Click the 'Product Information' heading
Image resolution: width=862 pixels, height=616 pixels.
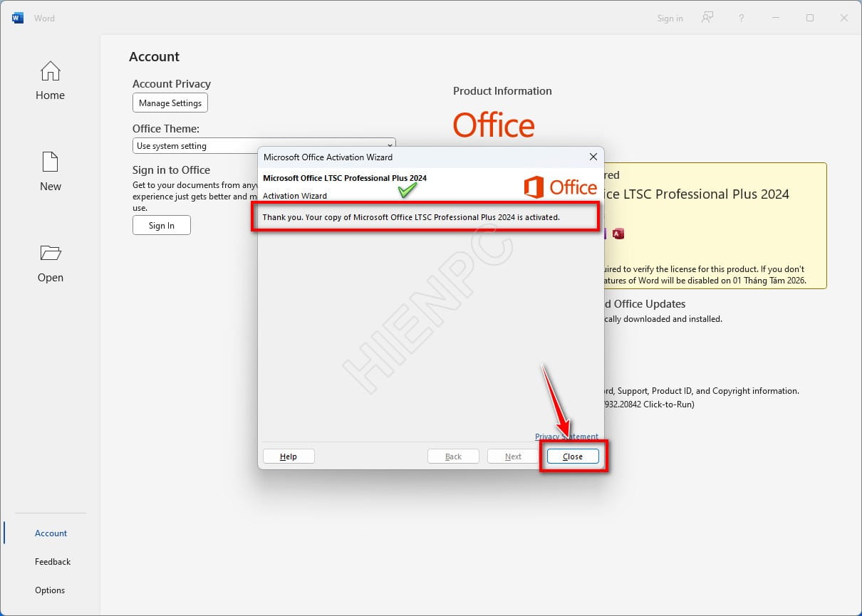502,90
